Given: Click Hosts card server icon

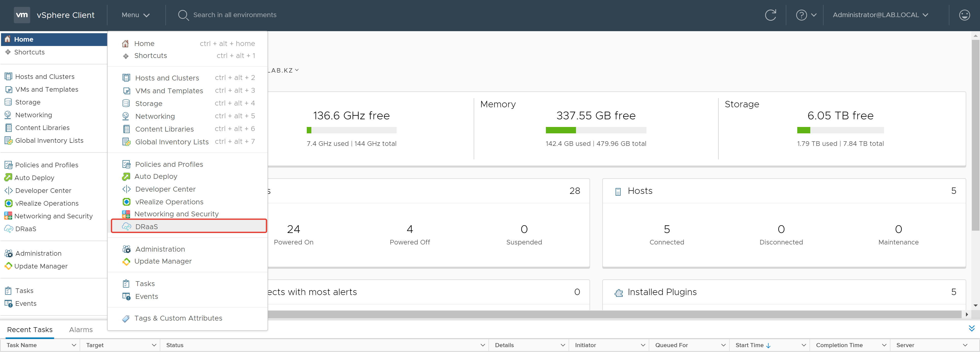Looking at the screenshot, I should point(618,192).
